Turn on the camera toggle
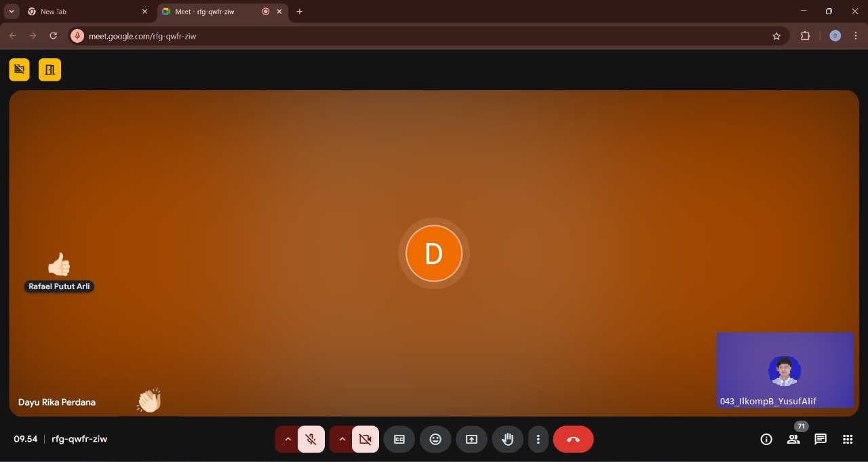868x462 pixels. pos(366,440)
